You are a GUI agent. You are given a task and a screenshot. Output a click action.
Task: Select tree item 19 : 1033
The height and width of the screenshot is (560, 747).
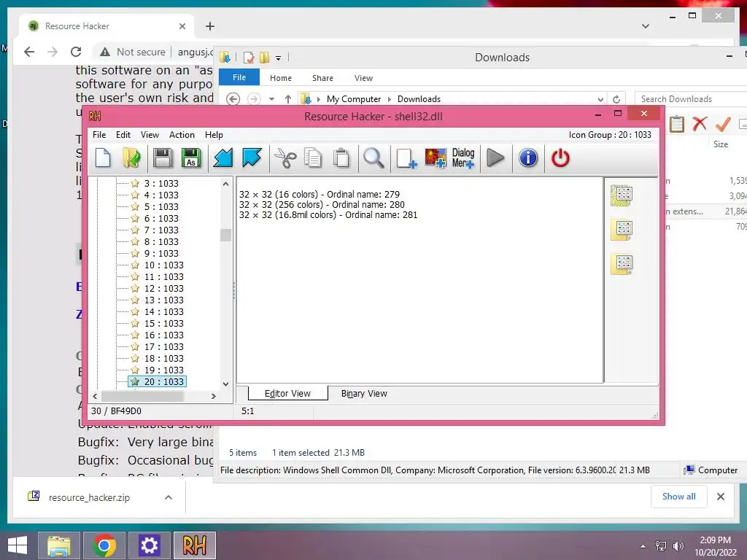coord(164,370)
